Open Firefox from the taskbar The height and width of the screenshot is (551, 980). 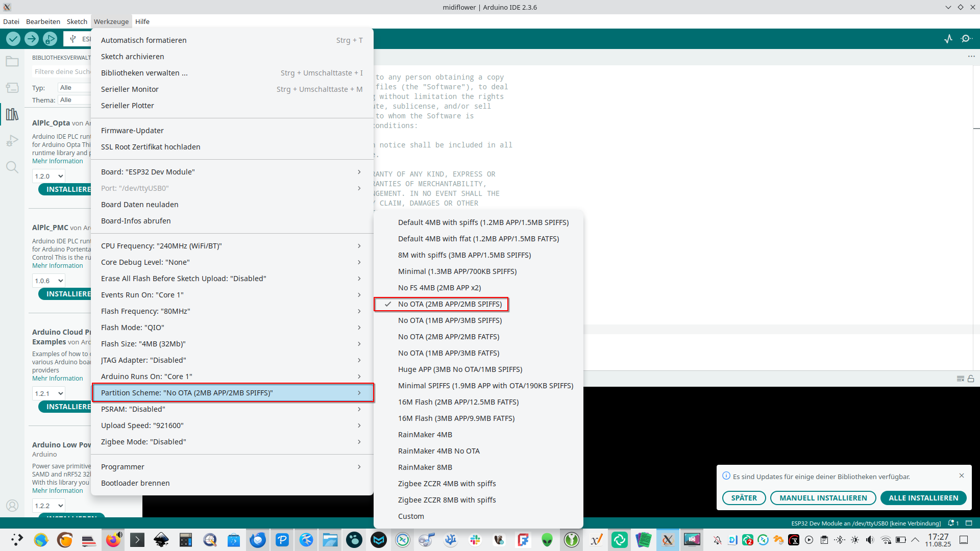[x=113, y=540]
